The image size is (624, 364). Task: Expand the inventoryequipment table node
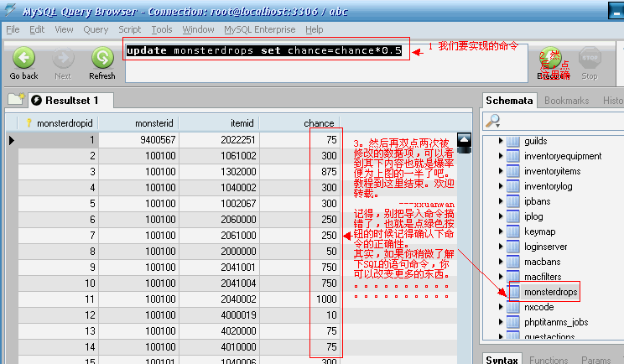click(x=501, y=156)
